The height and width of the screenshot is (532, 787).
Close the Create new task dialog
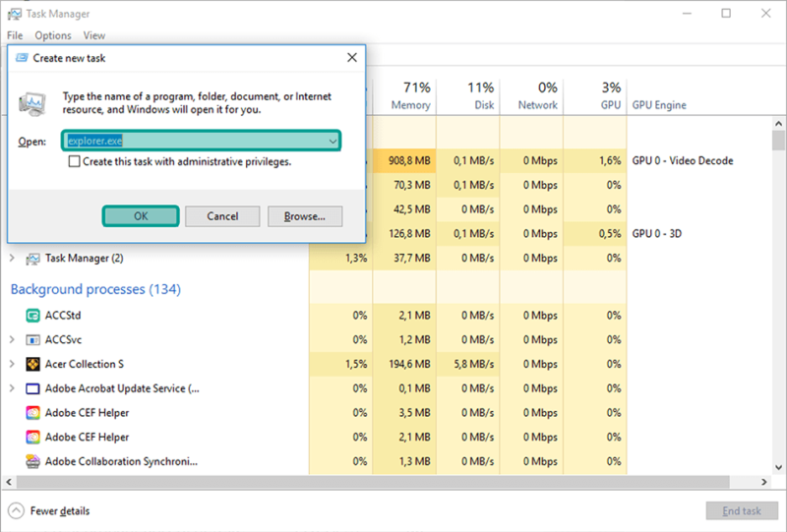click(x=352, y=58)
